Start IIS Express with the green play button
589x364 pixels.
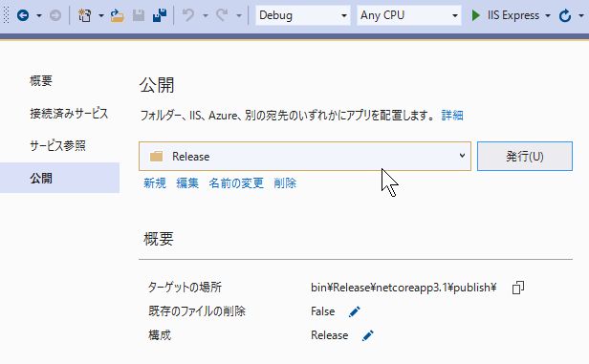[475, 15]
